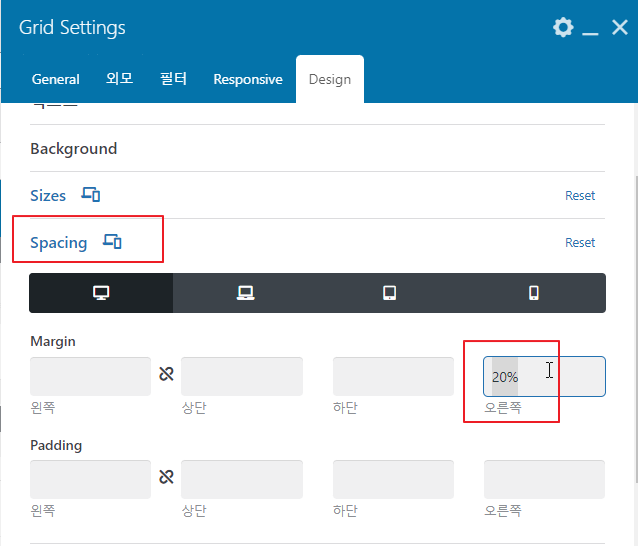Toggle the Margin link values icon
Image resolution: width=638 pixels, height=546 pixels.
click(x=166, y=373)
